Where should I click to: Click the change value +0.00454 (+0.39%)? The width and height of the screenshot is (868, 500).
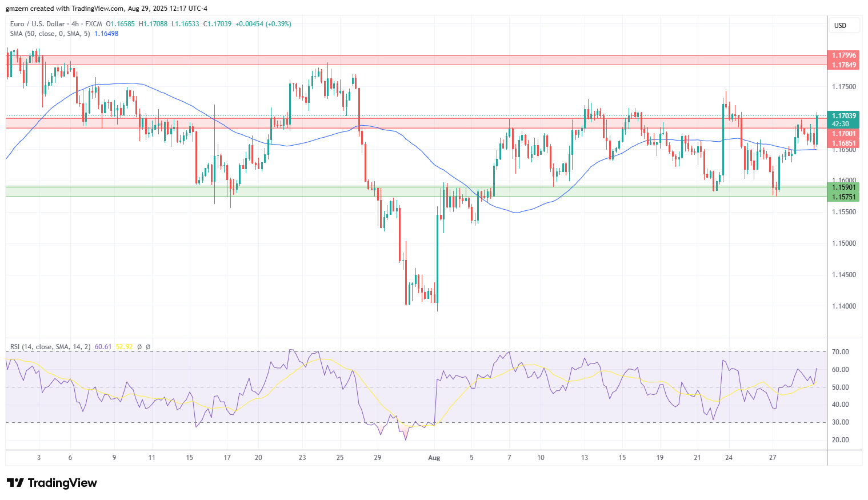pos(263,24)
